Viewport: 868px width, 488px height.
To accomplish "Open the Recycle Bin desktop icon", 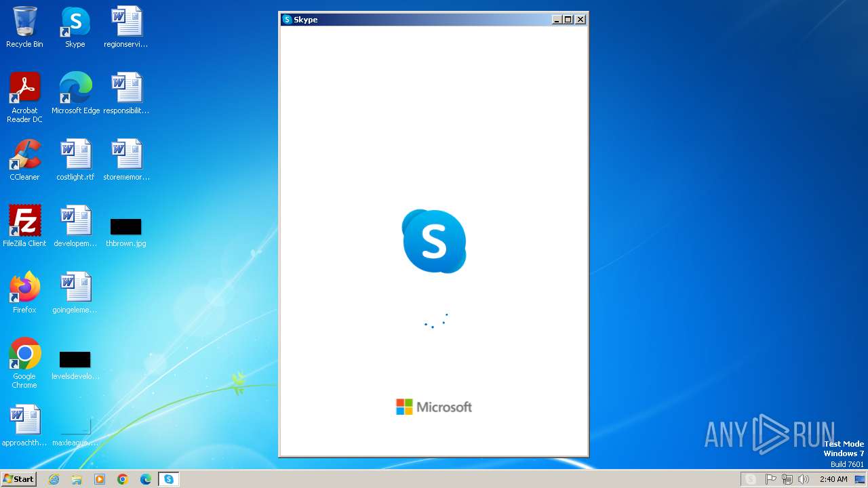I will tap(24, 27).
